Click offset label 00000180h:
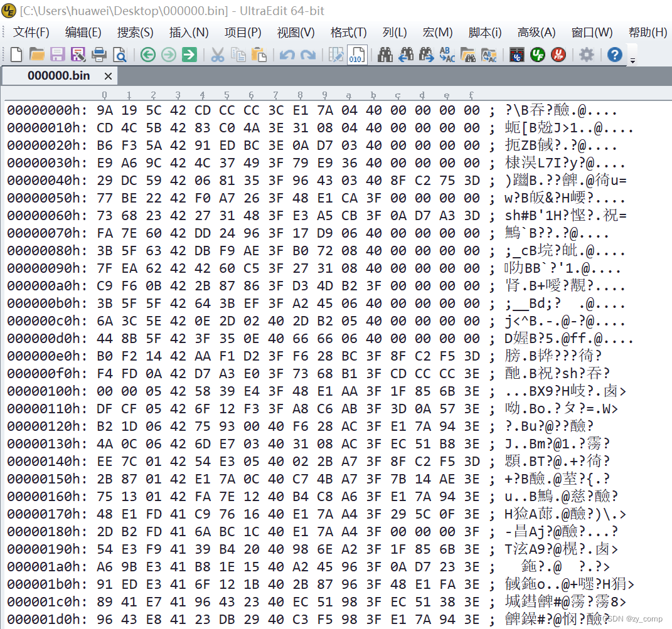672x629 pixels. 46,532
